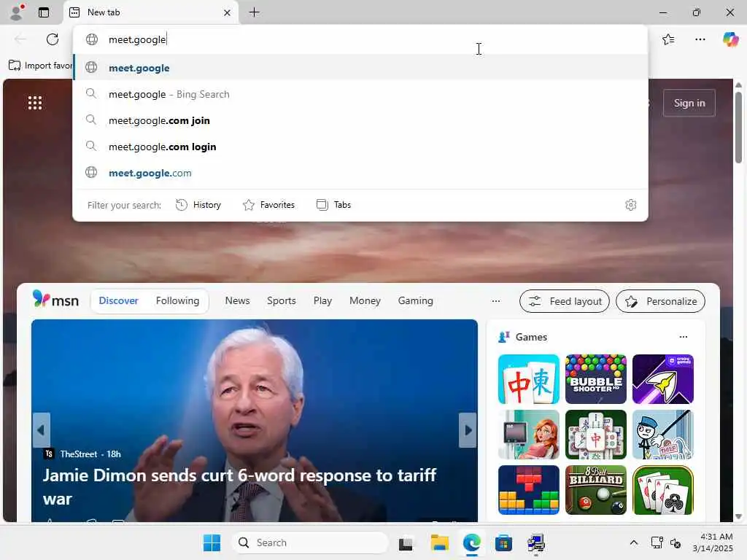Open Feed layout options

point(565,301)
